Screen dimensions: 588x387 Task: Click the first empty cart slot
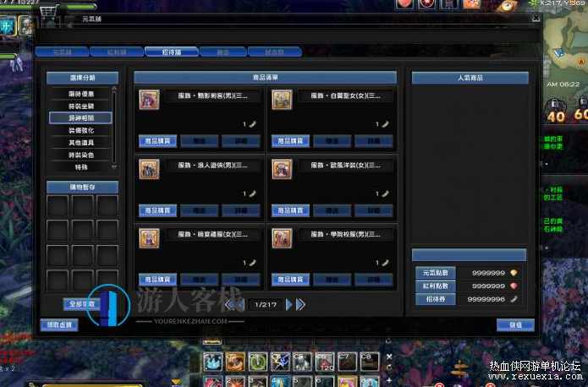[x=58, y=206]
